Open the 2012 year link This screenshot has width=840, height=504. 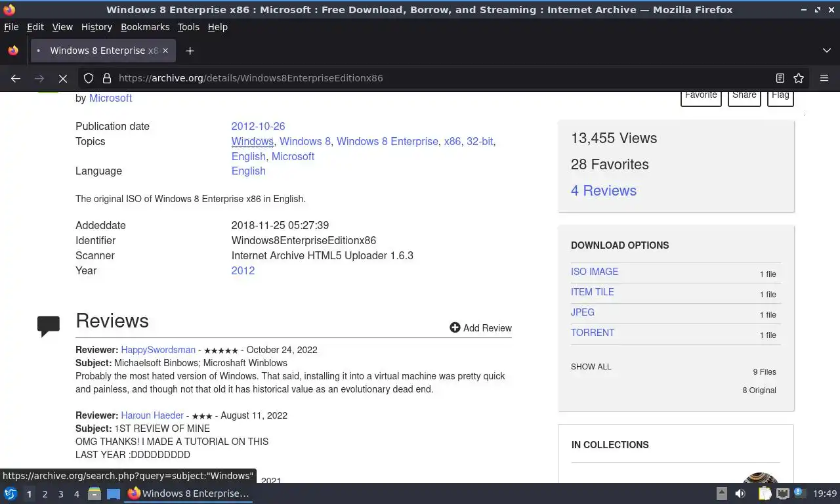pos(243,270)
